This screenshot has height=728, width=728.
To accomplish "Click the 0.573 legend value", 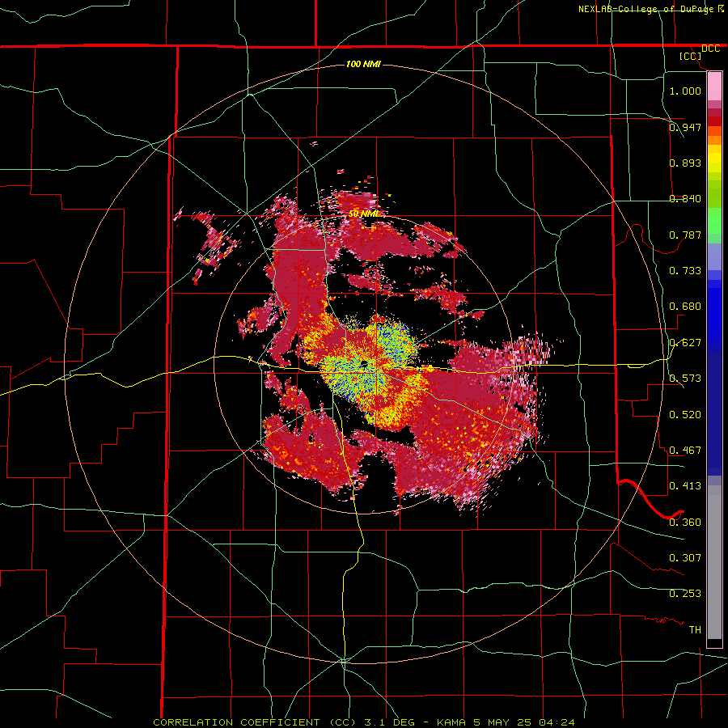I will coord(685,378).
